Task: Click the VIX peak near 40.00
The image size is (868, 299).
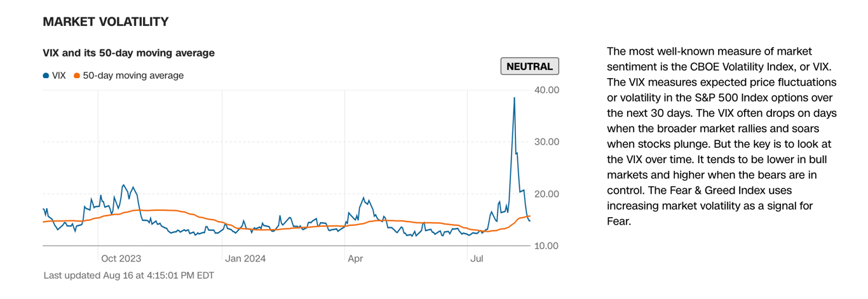Action: pos(514,98)
